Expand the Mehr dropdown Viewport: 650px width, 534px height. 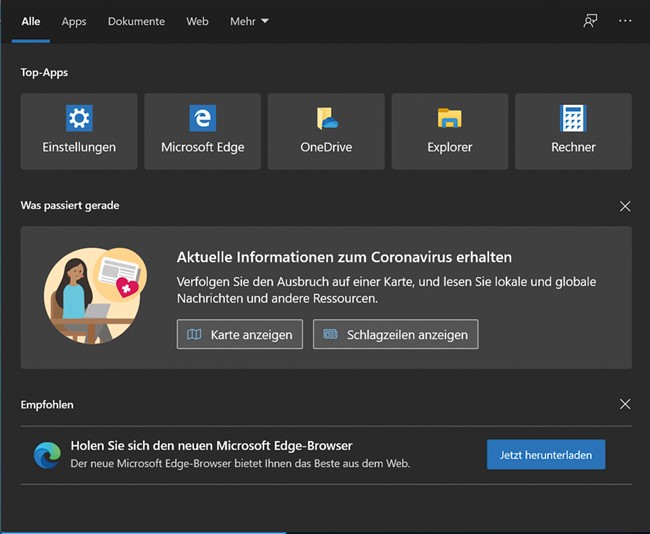[249, 22]
